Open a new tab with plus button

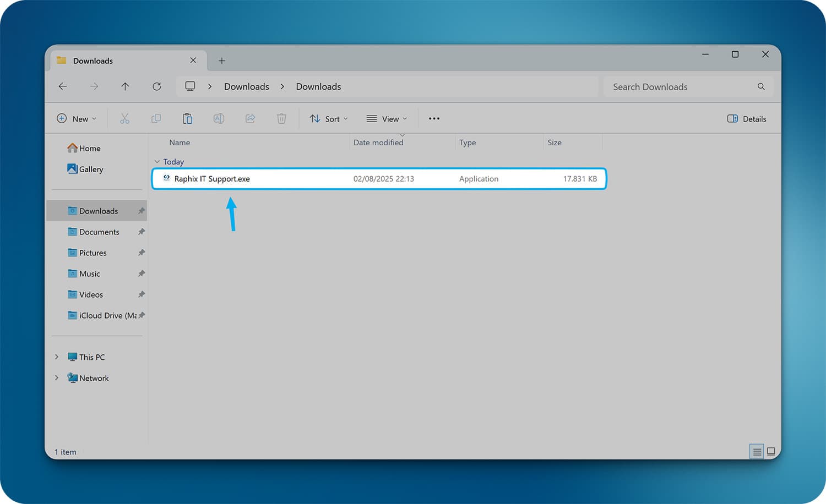point(222,61)
